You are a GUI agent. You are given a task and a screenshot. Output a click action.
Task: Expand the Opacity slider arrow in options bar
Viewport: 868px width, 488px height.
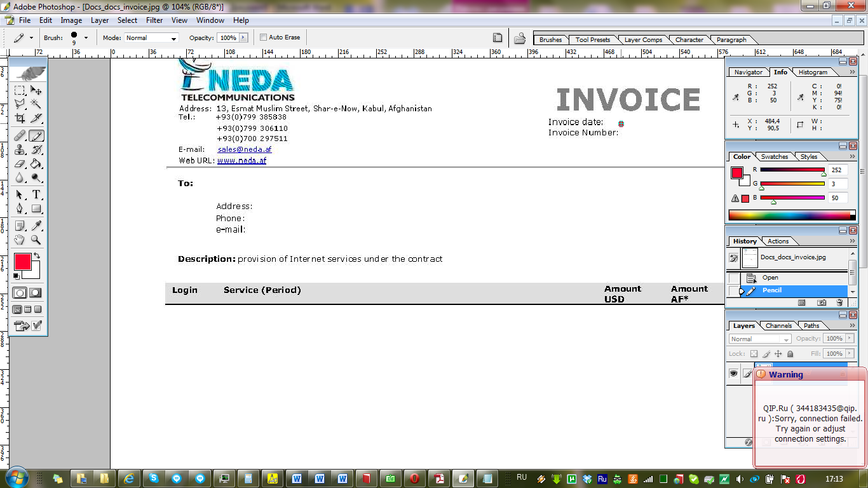coord(243,38)
